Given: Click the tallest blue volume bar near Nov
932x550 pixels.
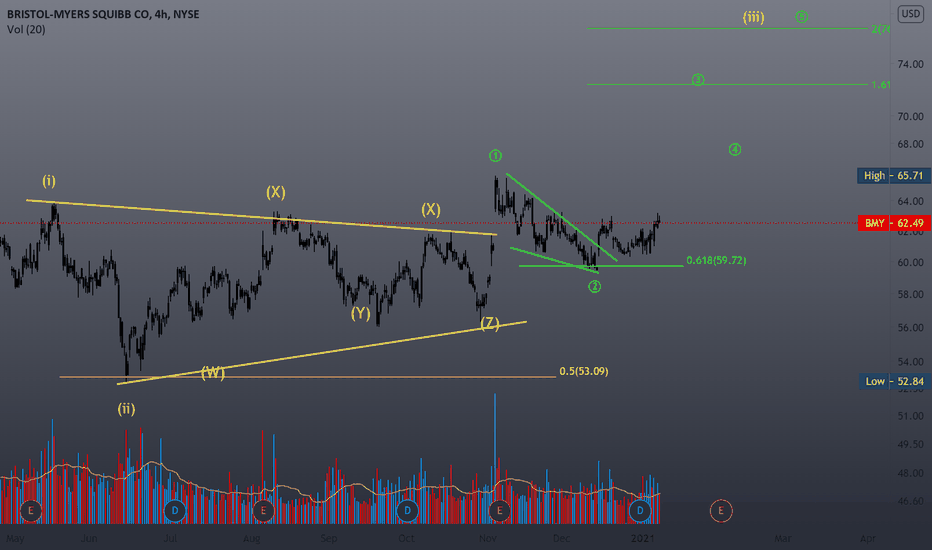Looking at the screenshot, I should [x=495, y=458].
